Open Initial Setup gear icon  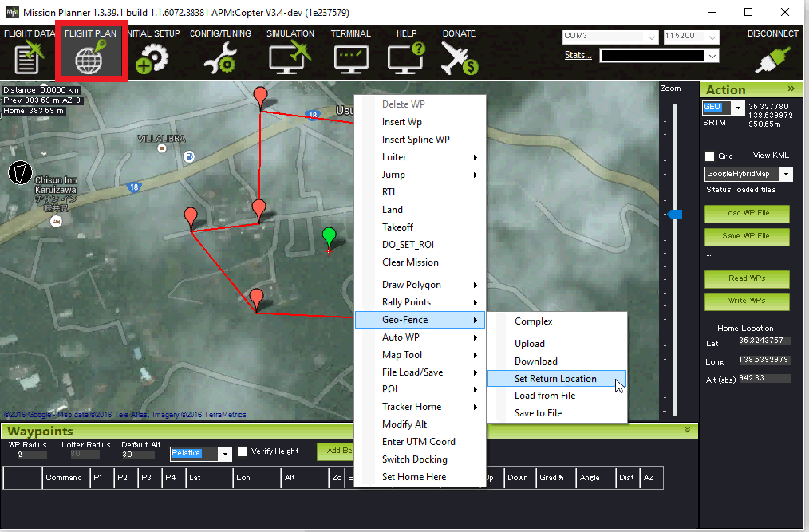153,59
